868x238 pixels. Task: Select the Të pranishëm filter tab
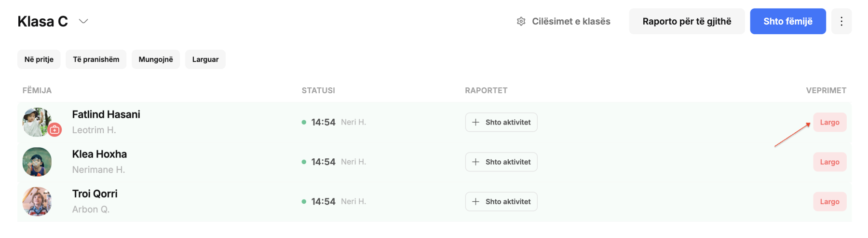click(x=96, y=59)
